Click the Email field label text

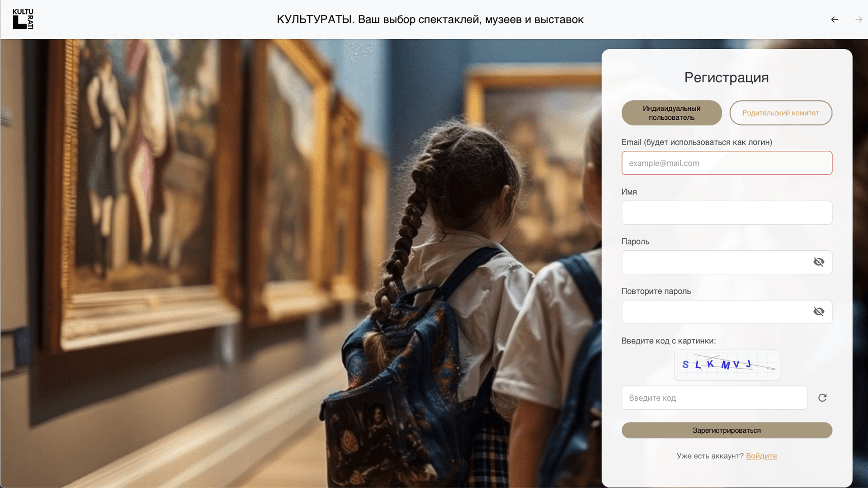(x=697, y=142)
